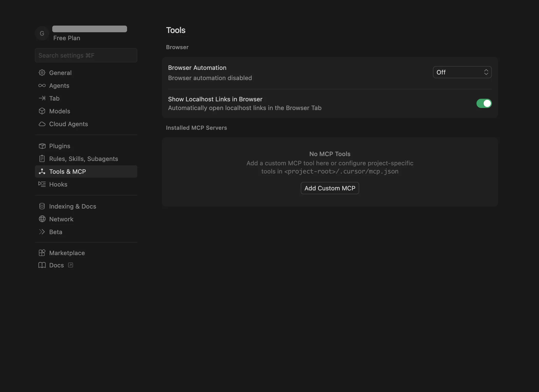Screen dimensions: 539x392
Task: Click the Rules, Skills, Subagents clipboard icon
Action: [x=42, y=159]
